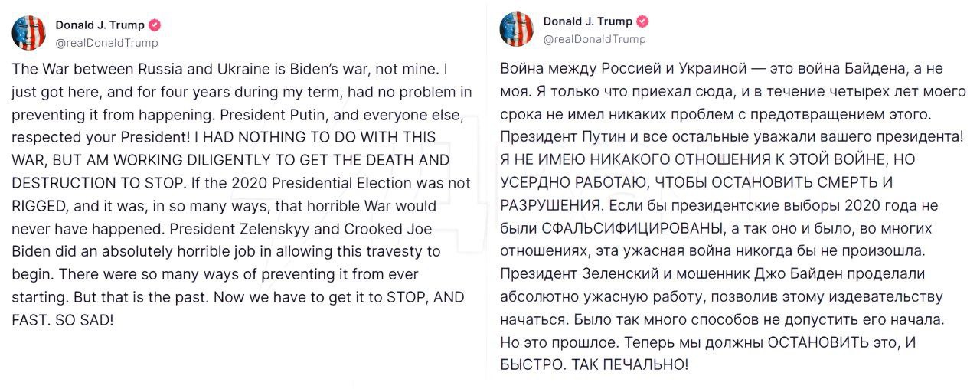The height and width of the screenshot is (389, 980).
Task: Click the profile avatar on the English post
Action: point(28,33)
